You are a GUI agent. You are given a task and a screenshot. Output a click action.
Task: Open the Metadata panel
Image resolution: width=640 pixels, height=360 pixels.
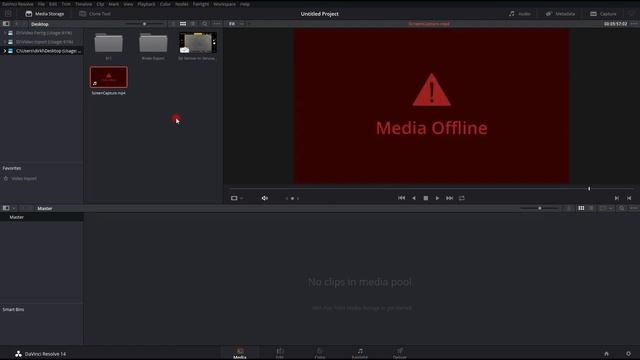coord(560,14)
